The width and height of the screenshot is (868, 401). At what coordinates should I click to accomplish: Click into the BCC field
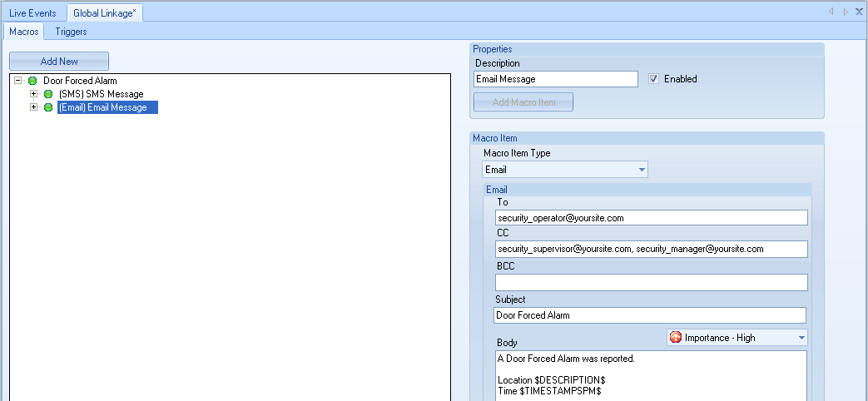click(x=650, y=283)
